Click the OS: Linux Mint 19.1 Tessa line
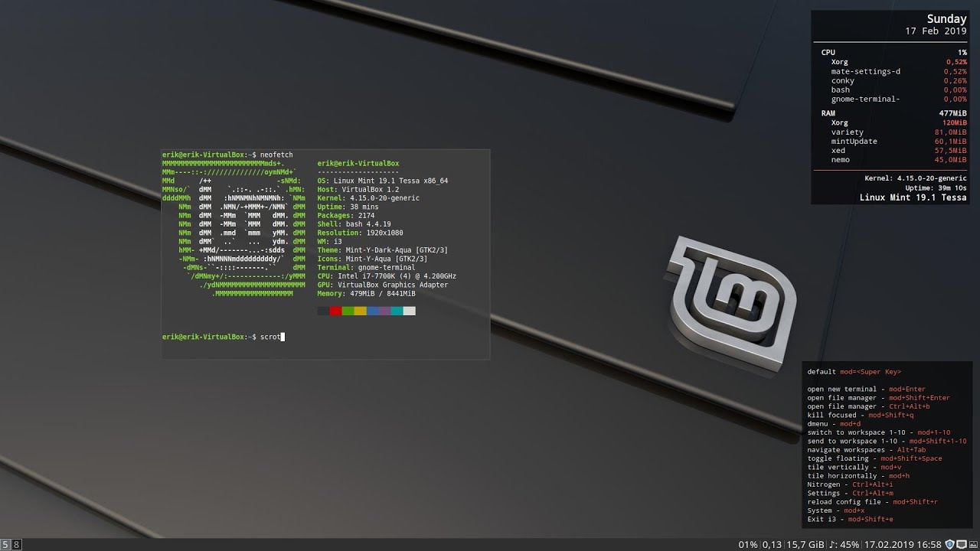 point(383,181)
